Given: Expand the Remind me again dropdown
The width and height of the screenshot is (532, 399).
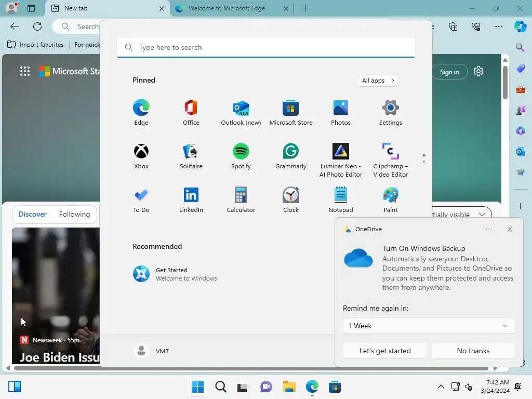Looking at the screenshot, I should pyautogui.click(x=429, y=326).
